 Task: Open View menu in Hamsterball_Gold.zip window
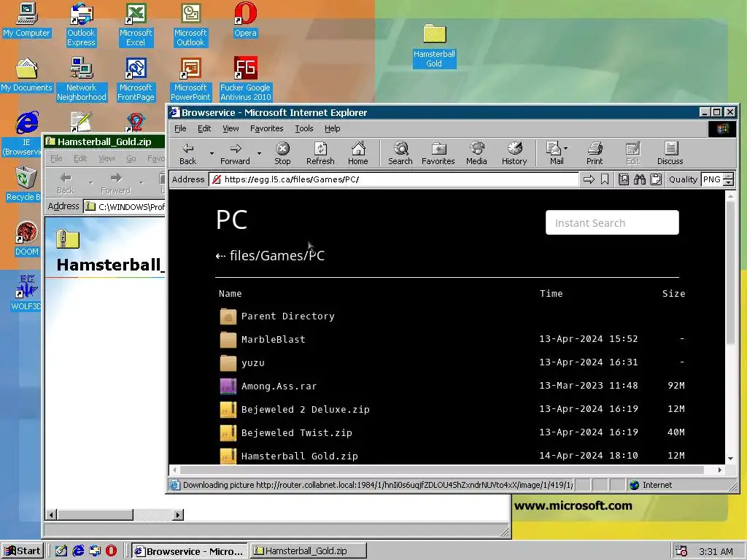[x=107, y=158]
